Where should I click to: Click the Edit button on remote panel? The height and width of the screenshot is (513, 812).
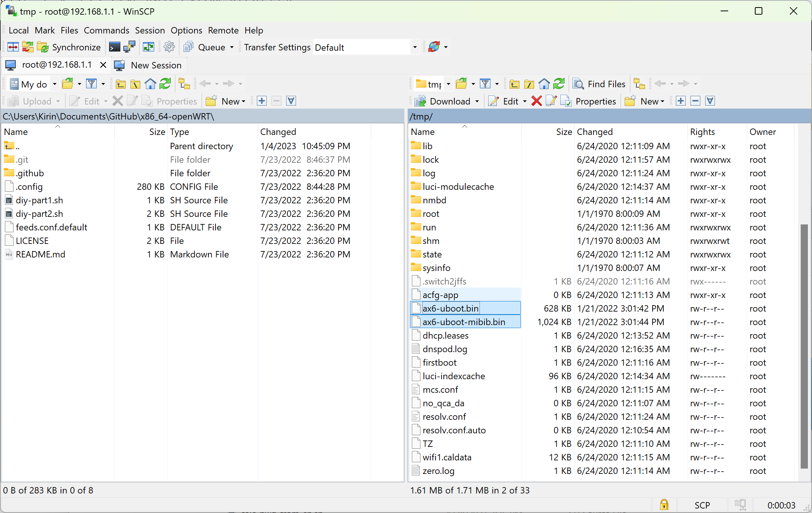point(509,101)
